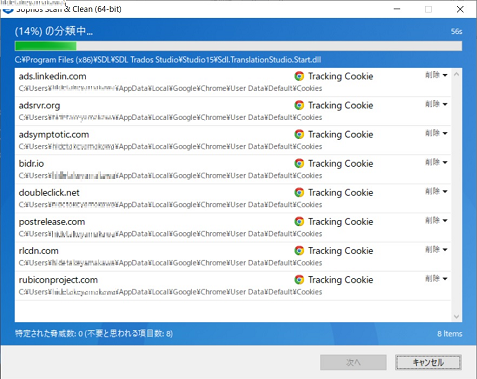Click the Cookies file path under rlcdn.com

[x=170, y=263]
